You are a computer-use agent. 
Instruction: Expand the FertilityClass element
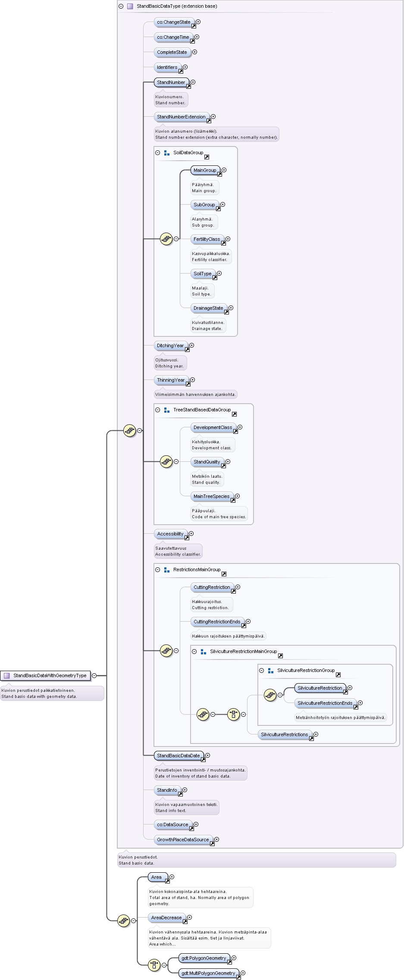(228, 239)
